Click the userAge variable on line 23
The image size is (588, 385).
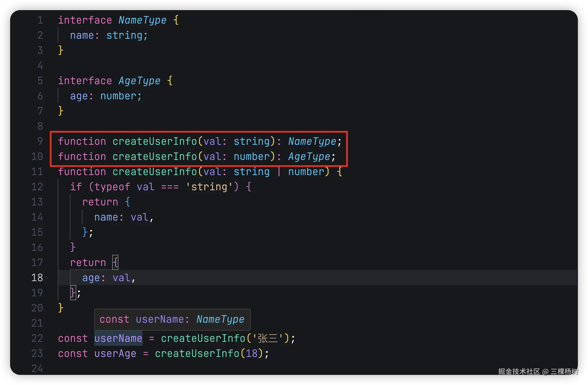pyautogui.click(x=115, y=354)
